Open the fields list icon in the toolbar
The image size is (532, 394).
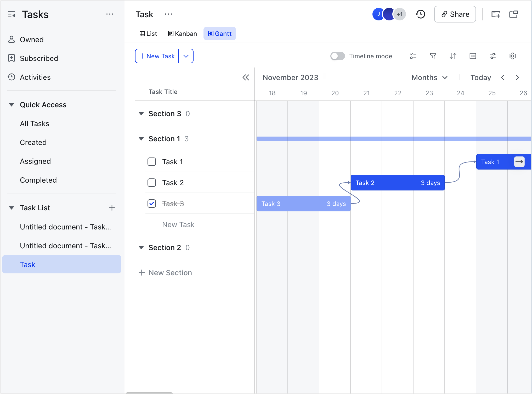473,56
